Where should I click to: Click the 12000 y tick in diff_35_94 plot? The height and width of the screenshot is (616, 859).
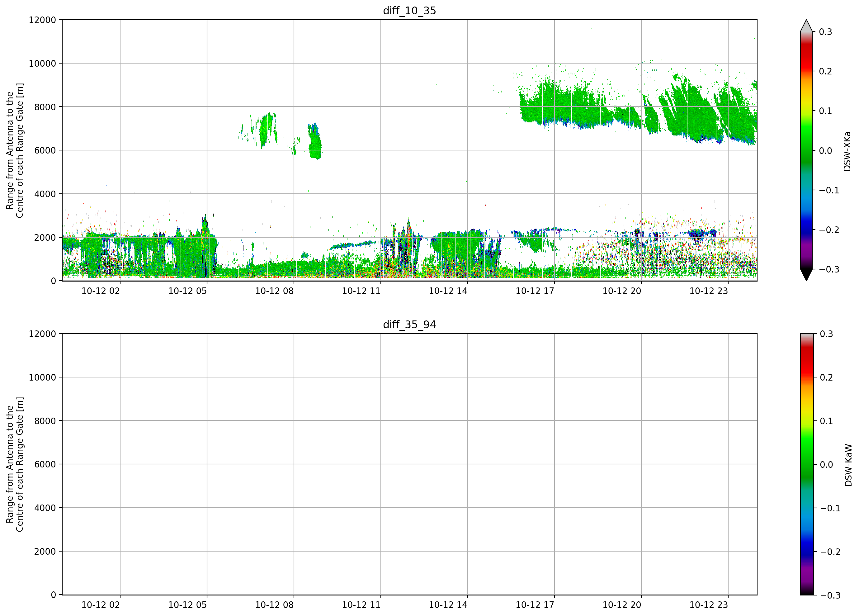pyautogui.click(x=42, y=334)
